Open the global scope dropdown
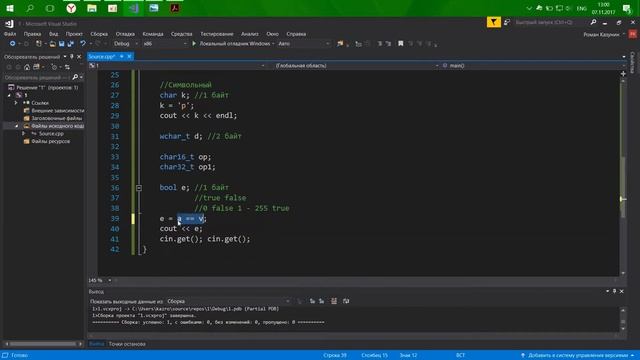The image size is (640, 360). click(356, 66)
